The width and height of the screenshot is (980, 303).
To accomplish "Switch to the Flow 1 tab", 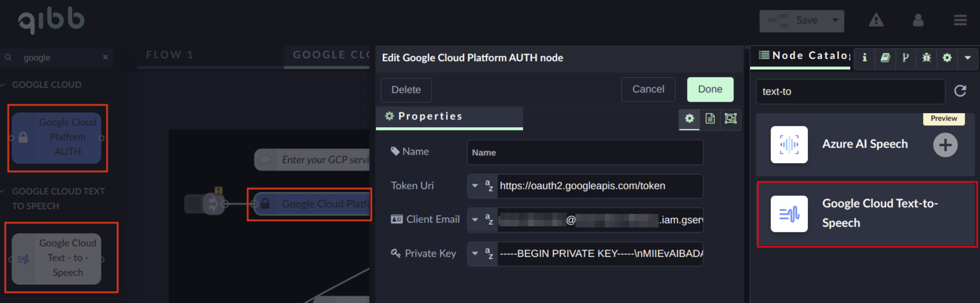I will [169, 55].
